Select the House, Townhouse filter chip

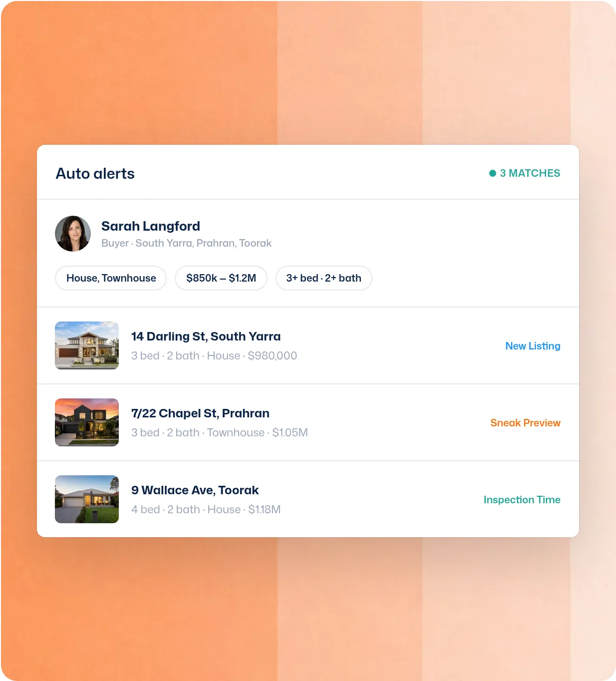coord(111,278)
